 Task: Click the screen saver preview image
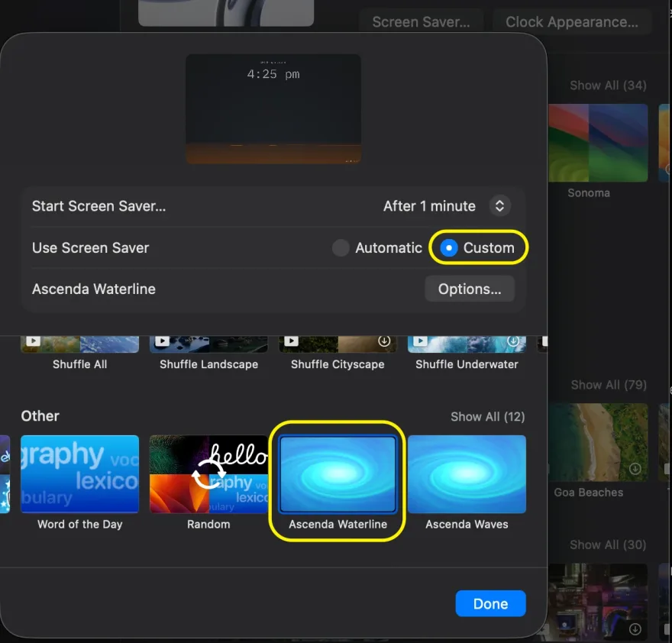[273, 108]
